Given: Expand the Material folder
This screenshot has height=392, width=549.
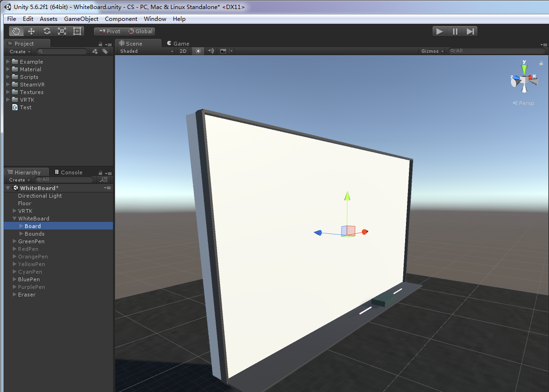Looking at the screenshot, I should pos(8,69).
